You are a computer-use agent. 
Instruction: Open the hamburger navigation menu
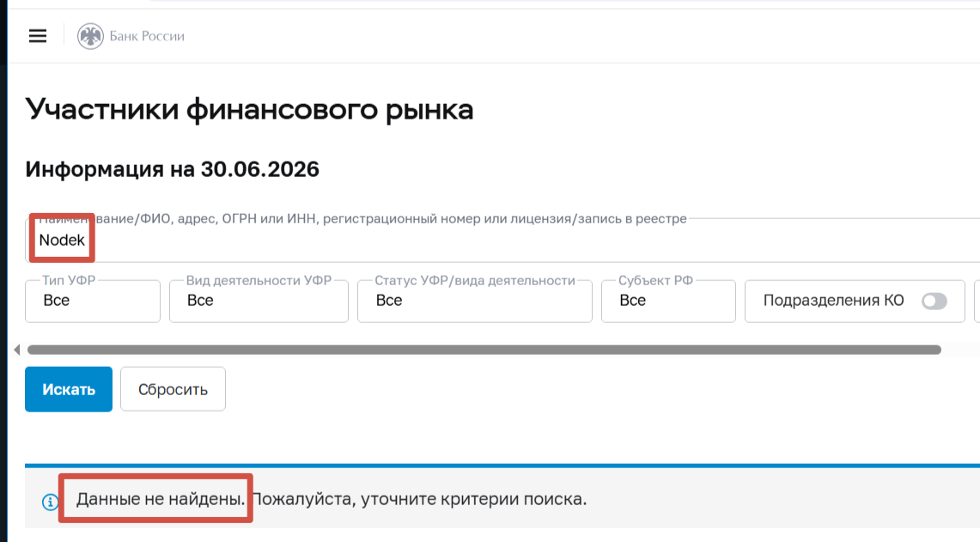coord(38,36)
